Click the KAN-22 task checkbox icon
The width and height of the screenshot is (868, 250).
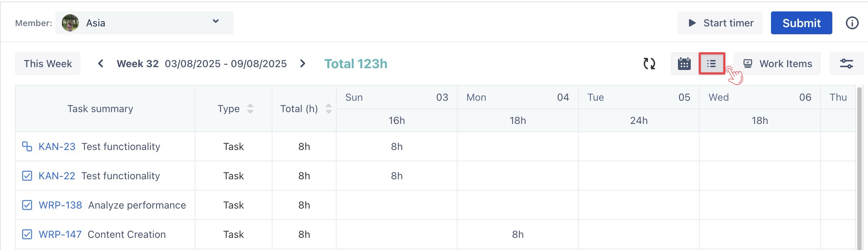(27, 176)
